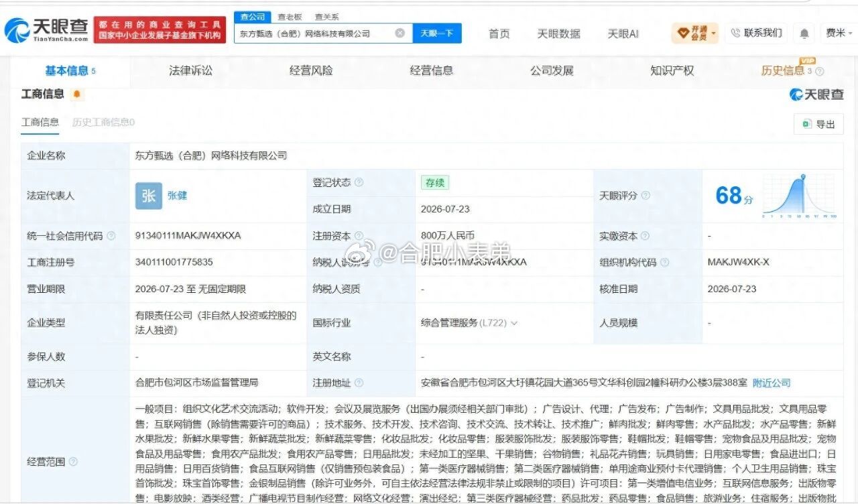Open the 经营信息 tab
Image resolution: width=858 pixels, height=504 pixels.
[x=432, y=70]
